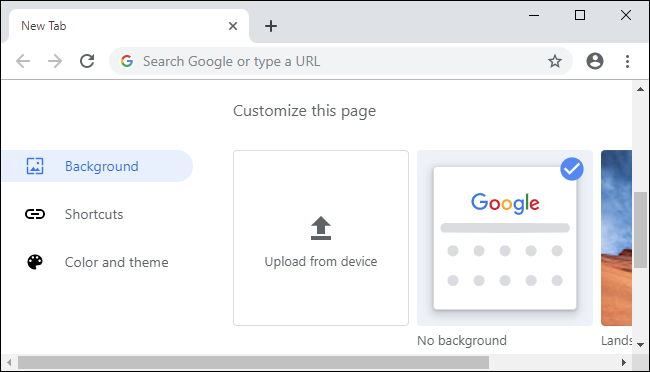Bookmark this page with the star icon
The height and width of the screenshot is (372, 650).
[555, 61]
